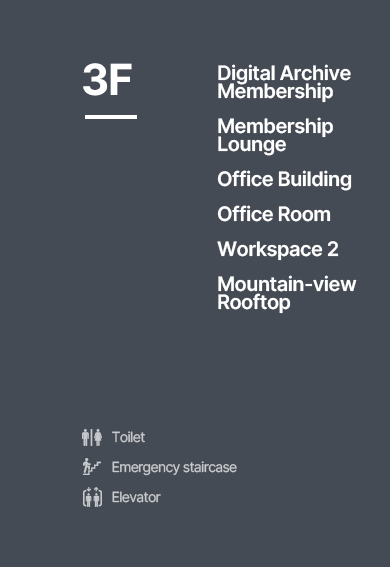This screenshot has width=390, height=567.
Task: Click the male figure in Toilet icon
Action: coord(85,437)
